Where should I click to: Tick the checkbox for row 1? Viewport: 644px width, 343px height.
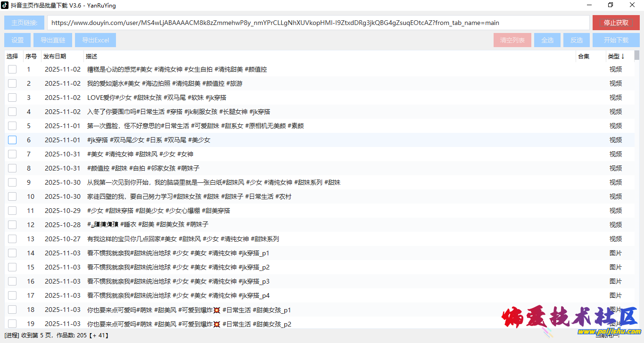[x=12, y=69]
